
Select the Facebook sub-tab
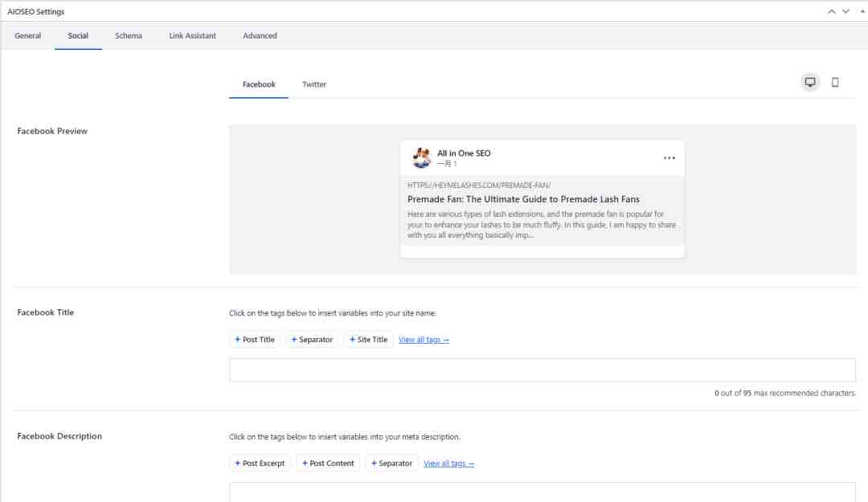(x=259, y=84)
